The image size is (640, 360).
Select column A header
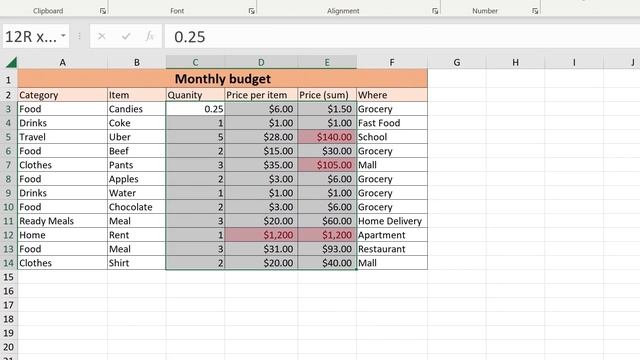coord(62,62)
